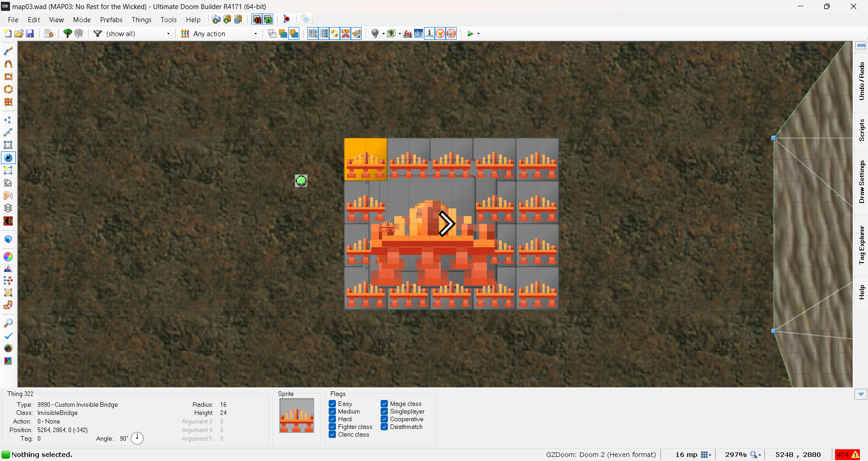868x461 pixels.
Task: Open the Edit menu
Action: point(34,19)
